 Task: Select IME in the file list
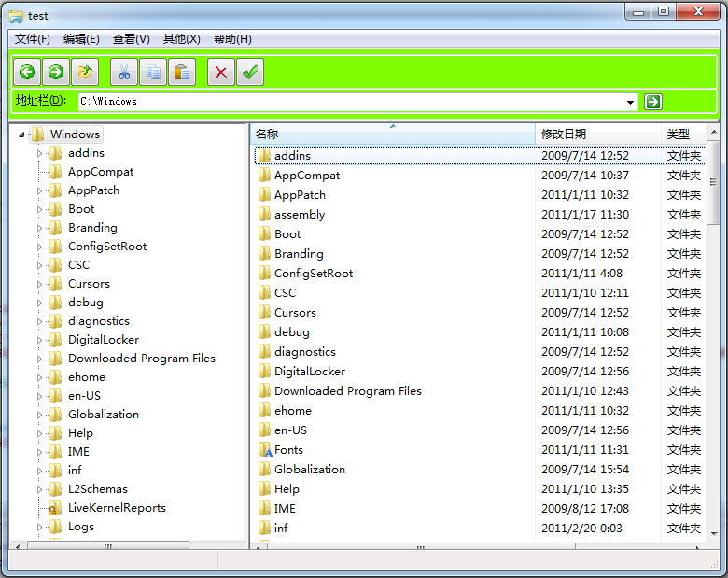click(x=285, y=508)
